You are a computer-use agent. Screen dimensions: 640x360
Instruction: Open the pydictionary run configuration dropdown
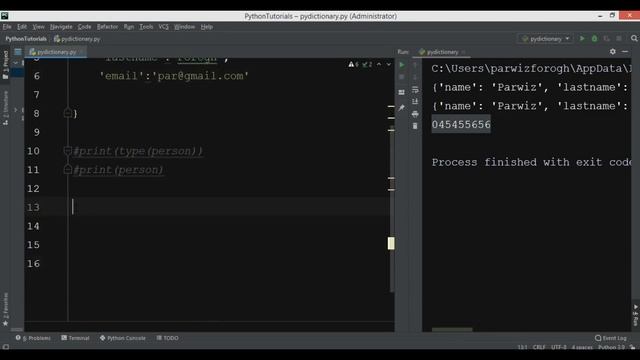[546, 39]
